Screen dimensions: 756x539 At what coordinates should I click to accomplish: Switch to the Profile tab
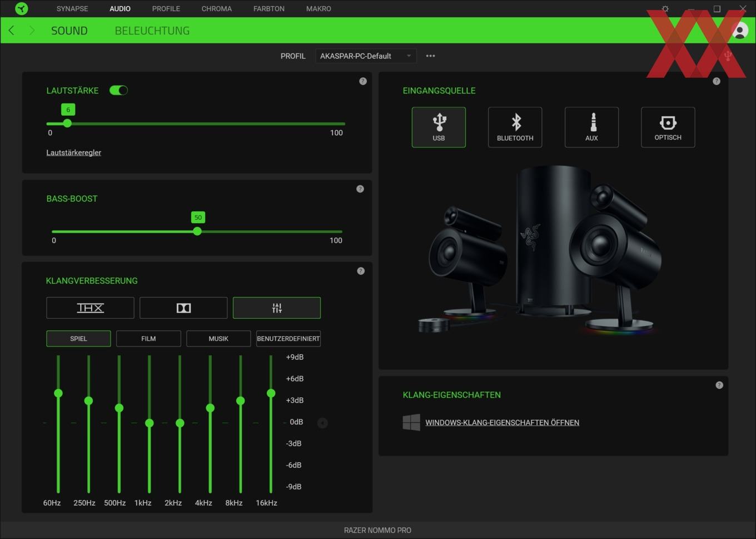pos(166,9)
